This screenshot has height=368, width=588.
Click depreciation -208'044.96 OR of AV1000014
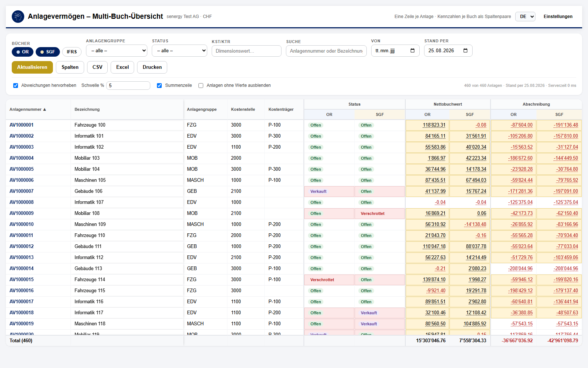(x=520, y=269)
